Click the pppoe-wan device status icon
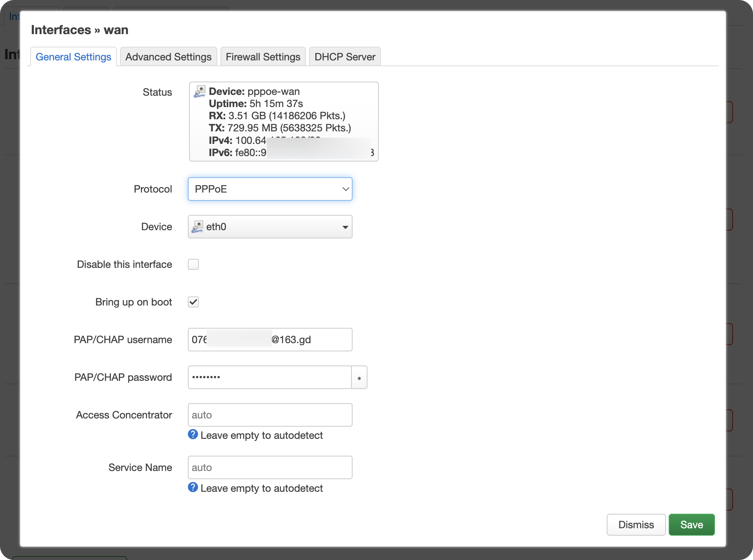This screenshot has height=560, width=753. (200, 91)
